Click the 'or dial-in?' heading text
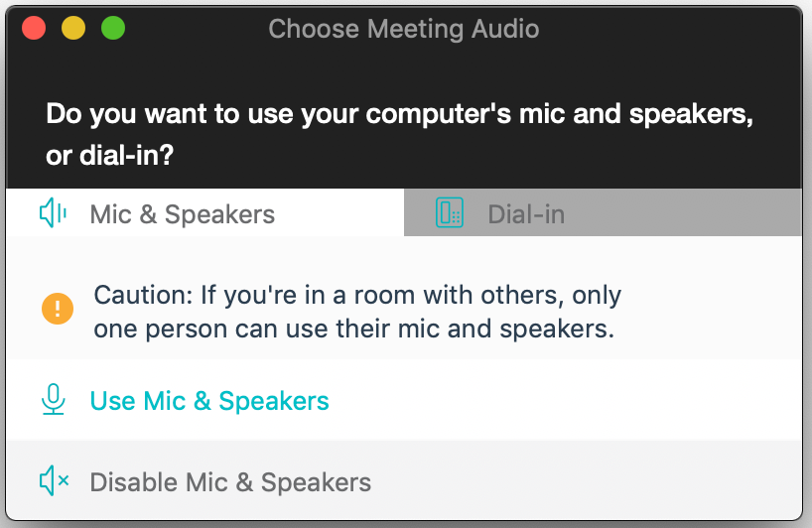 click(x=110, y=155)
